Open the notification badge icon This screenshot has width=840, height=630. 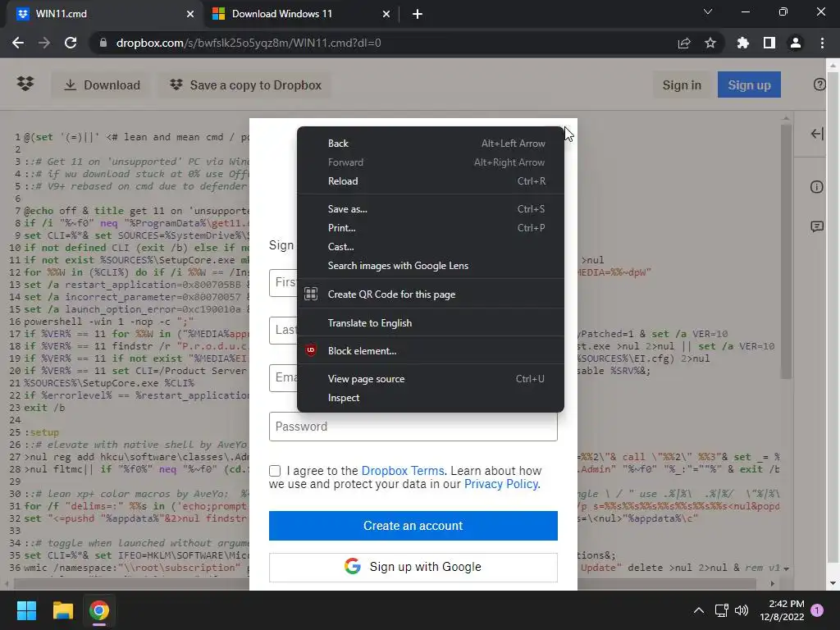click(x=817, y=610)
